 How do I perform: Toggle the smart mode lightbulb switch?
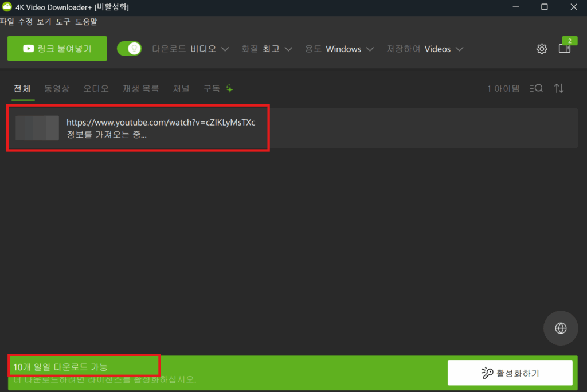pos(129,49)
